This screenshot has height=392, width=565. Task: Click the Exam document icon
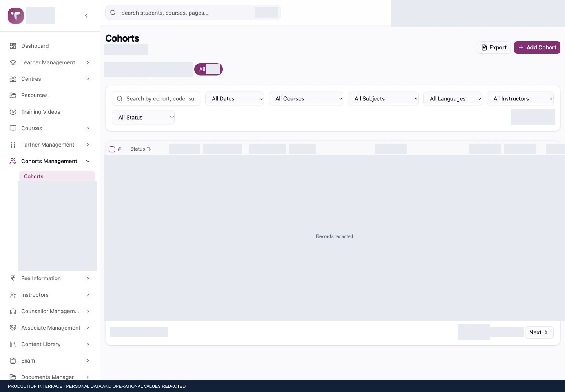[x=13, y=361]
